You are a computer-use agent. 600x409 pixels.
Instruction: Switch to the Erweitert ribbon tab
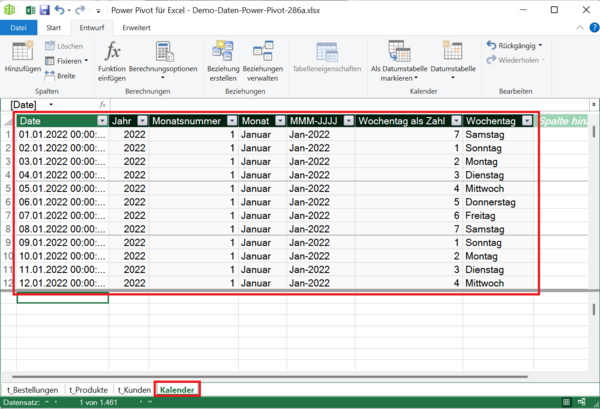click(136, 27)
